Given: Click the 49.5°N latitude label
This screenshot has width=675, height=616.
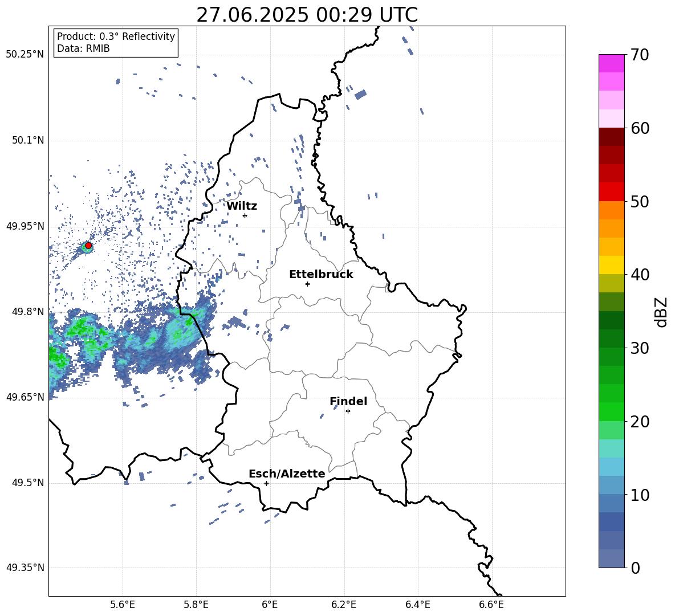Looking at the screenshot, I should click(x=28, y=483).
